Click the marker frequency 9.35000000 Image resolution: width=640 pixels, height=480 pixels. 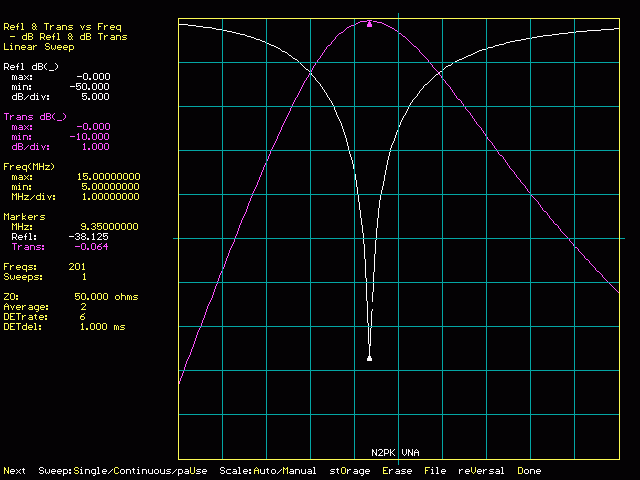tap(109, 227)
